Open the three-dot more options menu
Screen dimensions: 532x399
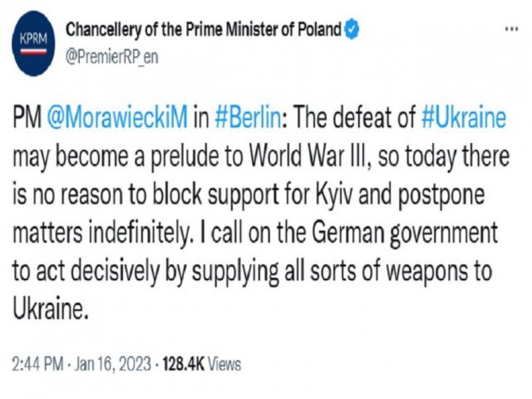coord(512,29)
